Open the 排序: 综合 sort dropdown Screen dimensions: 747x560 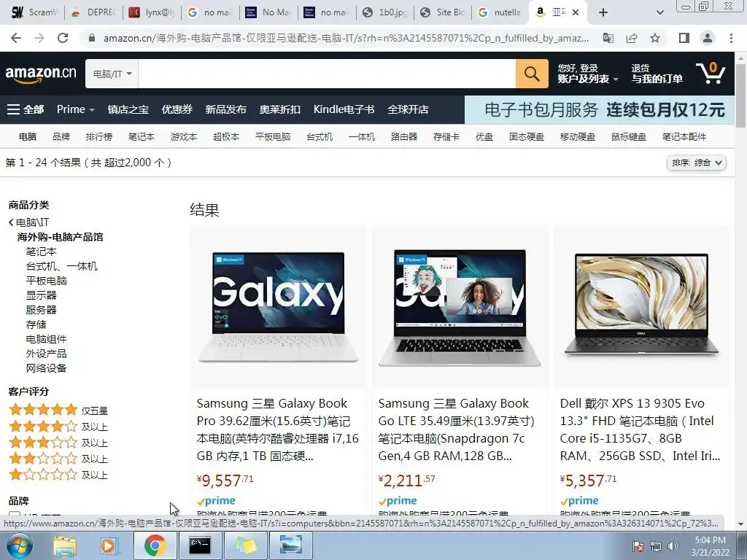coord(696,163)
